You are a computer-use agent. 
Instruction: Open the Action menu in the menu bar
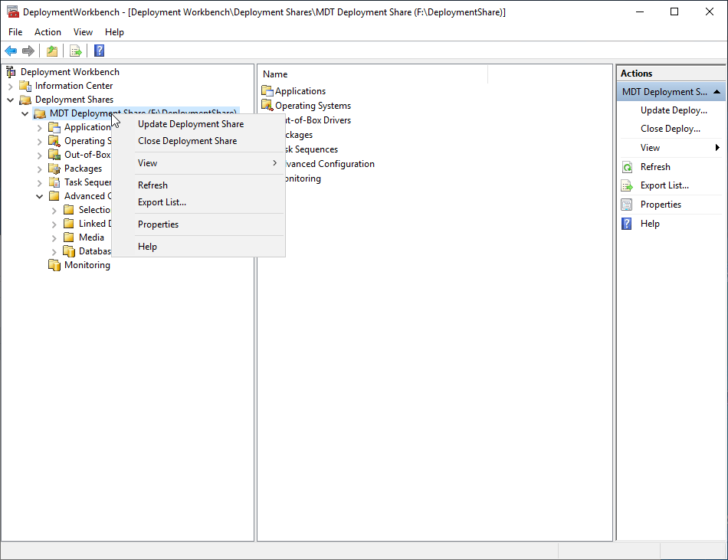pyautogui.click(x=48, y=32)
